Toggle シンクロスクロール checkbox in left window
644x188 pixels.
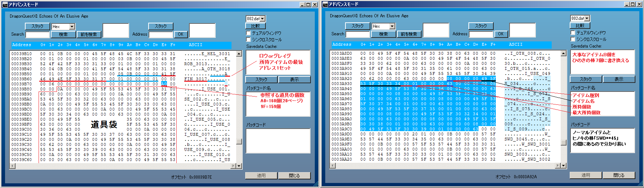point(248,40)
